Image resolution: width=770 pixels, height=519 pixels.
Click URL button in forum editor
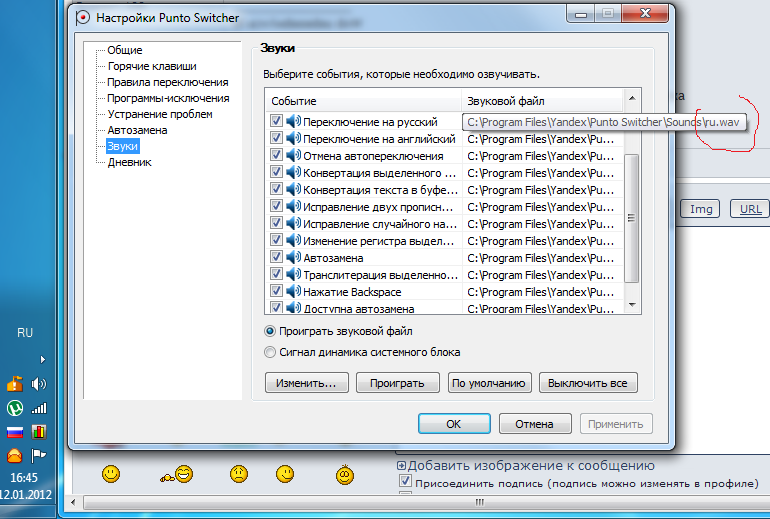click(x=749, y=209)
